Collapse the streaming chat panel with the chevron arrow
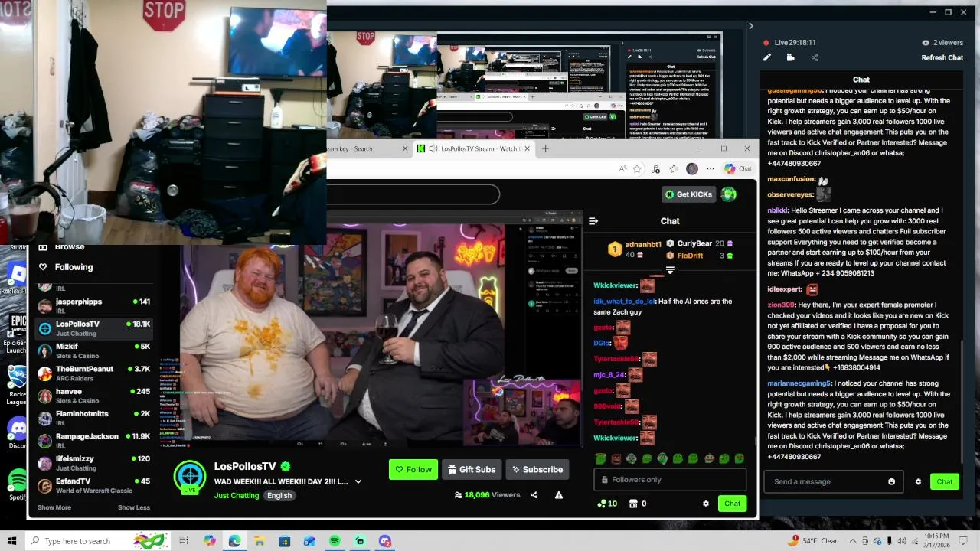980x551 pixels. [750, 26]
